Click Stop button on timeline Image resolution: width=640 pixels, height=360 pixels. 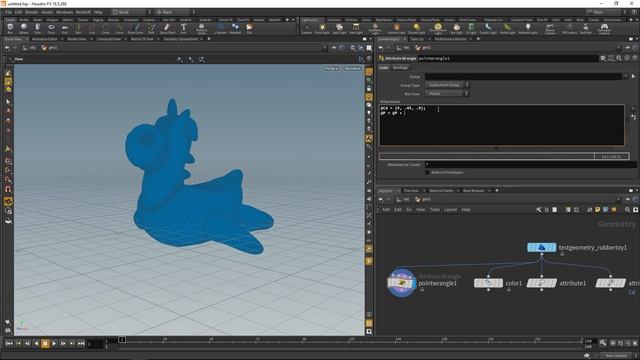pos(45,344)
